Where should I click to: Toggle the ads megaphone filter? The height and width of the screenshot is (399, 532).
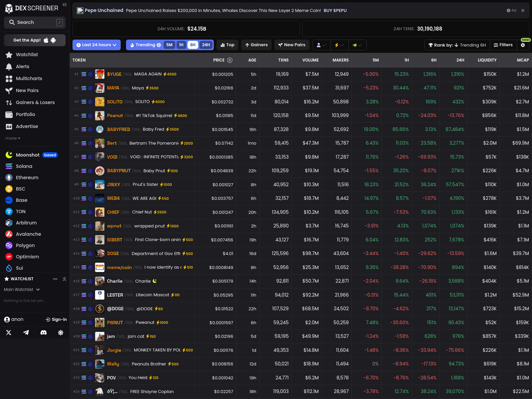[x=357, y=45]
